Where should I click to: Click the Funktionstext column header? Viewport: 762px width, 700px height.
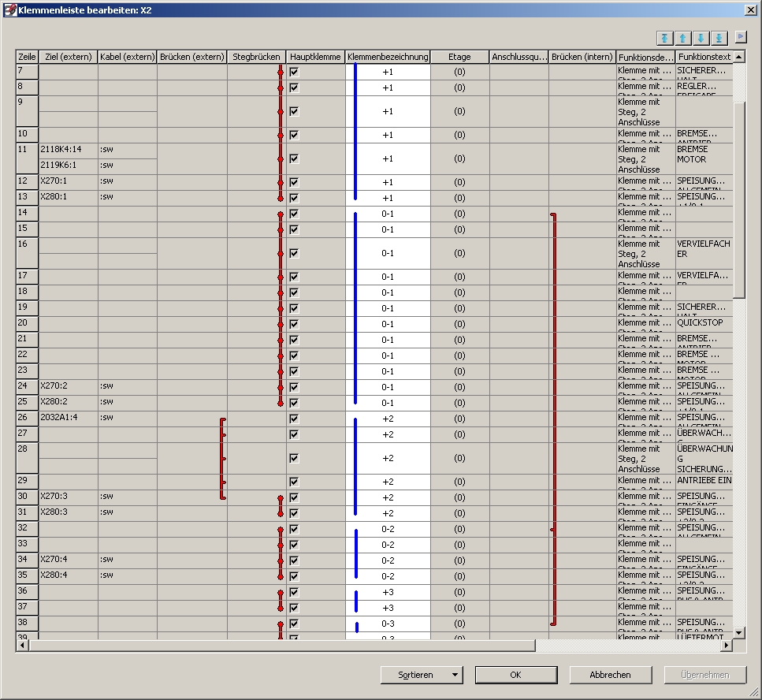tap(704, 57)
